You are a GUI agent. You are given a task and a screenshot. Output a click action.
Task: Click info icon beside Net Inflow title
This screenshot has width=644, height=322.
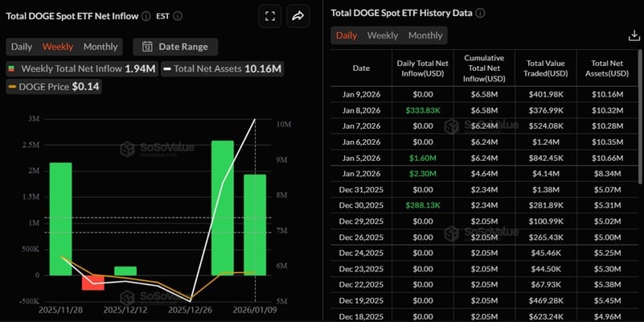[x=146, y=16]
